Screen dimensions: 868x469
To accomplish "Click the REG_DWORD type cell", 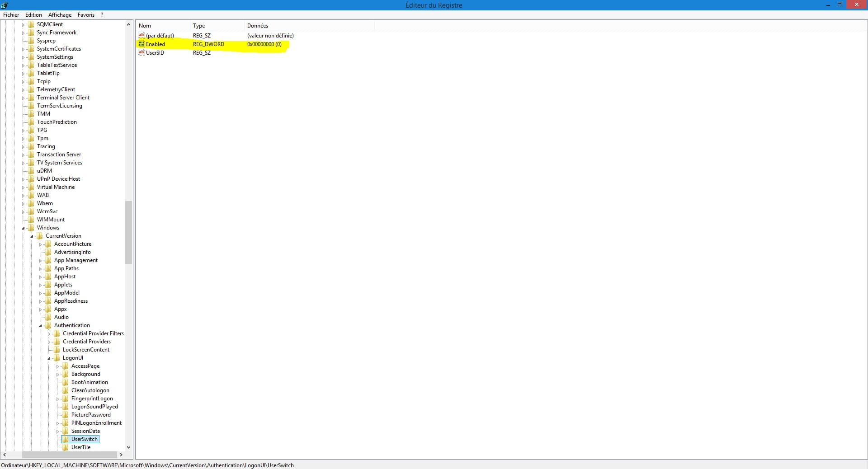I will tap(208, 44).
